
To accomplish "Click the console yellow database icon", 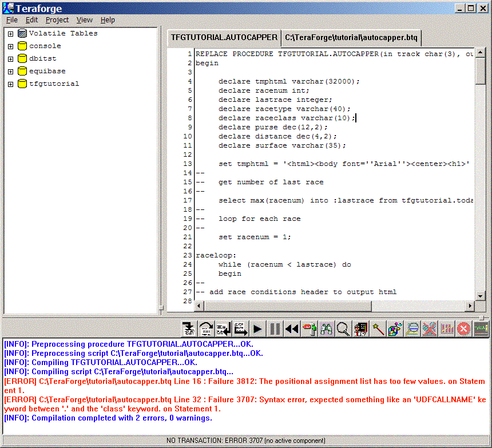I will tap(22, 46).
